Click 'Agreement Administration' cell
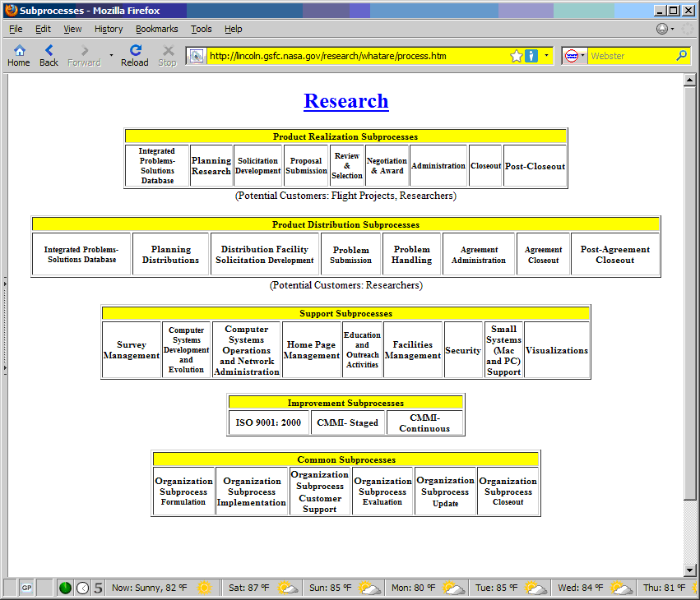The width and height of the screenshot is (700, 600). point(479,254)
